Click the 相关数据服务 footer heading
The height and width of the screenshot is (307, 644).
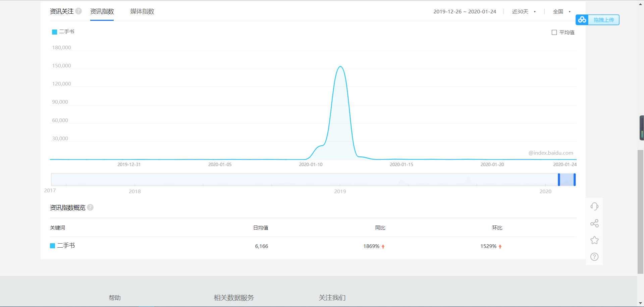pyautogui.click(x=234, y=298)
